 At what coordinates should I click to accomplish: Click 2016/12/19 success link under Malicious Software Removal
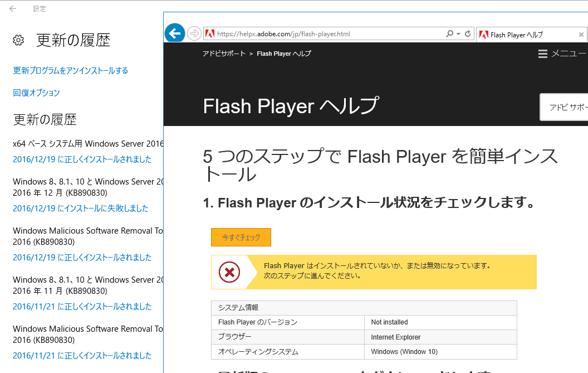click(82, 258)
